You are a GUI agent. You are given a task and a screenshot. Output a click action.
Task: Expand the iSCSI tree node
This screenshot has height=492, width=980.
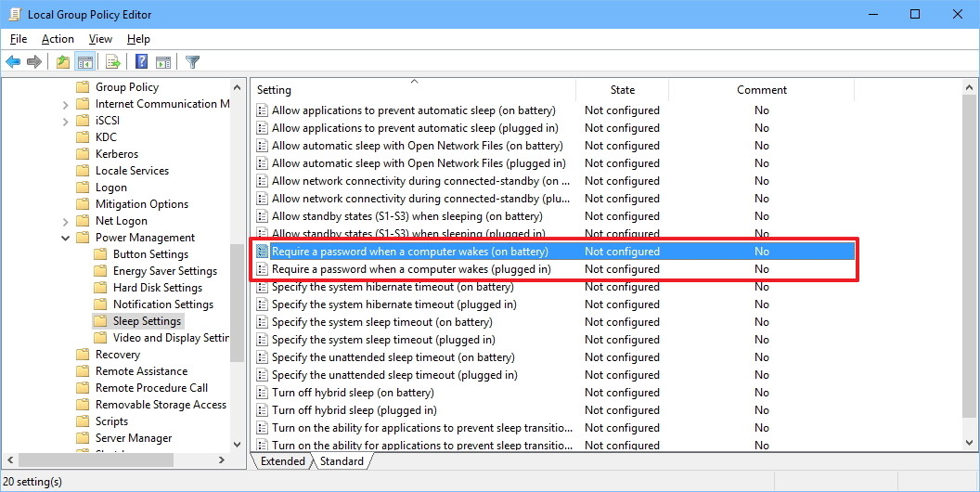pyautogui.click(x=66, y=121)
